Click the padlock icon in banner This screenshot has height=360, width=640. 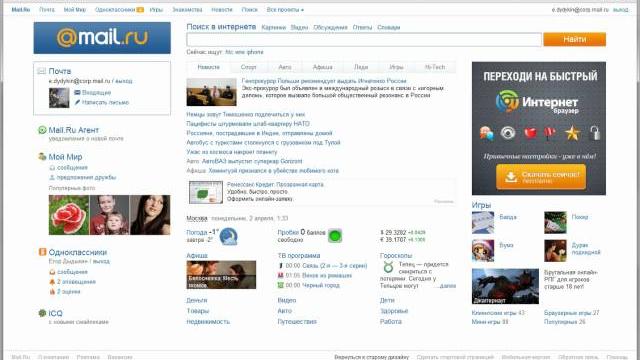[595, 133]
